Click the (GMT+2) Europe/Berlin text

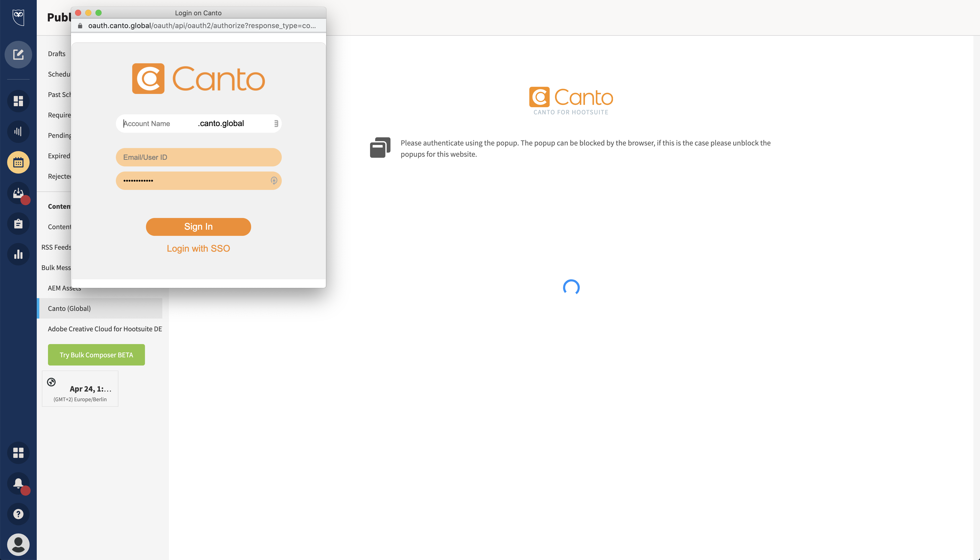[80, 399]
